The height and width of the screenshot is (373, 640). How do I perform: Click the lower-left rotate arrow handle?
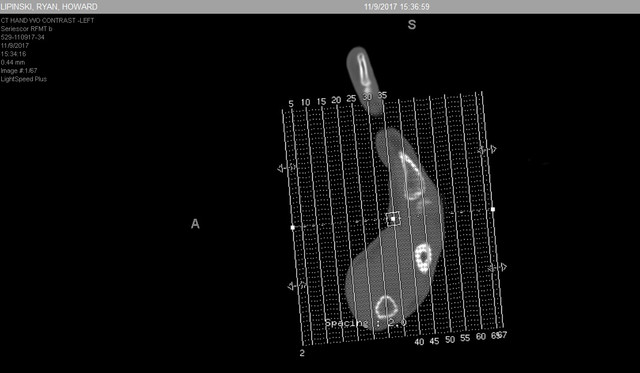(297, 286)
